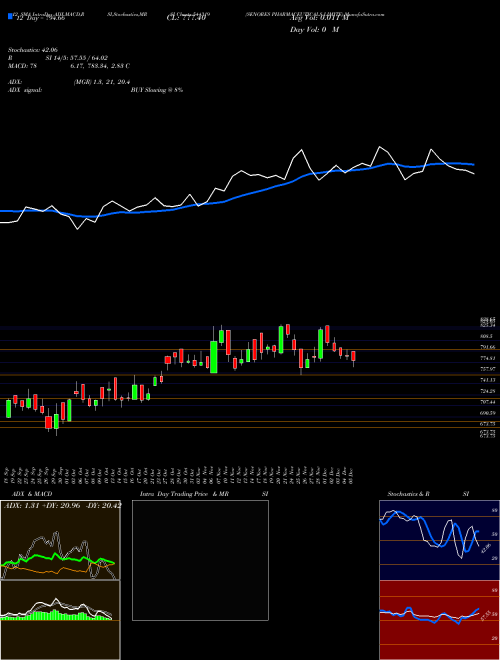Image resolution: width=500 pixels, height=660 pixels.
Task: Click the 791.66 price axis label
Action: click(x=487, y=347)
